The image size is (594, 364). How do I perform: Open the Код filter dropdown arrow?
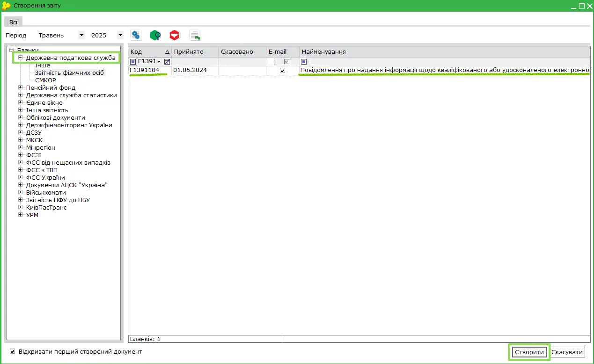[x=159, y=62]
